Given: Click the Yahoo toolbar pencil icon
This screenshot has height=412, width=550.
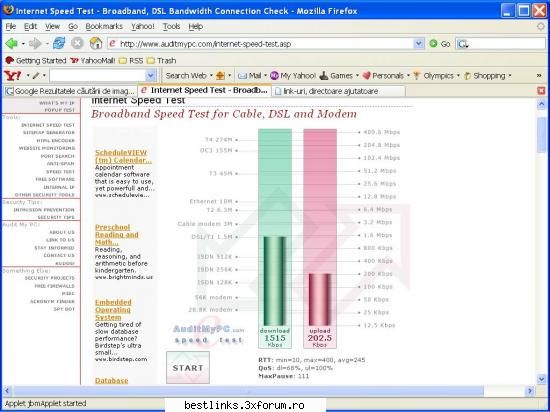Looking at the screenshot, I should click(35, 75).
